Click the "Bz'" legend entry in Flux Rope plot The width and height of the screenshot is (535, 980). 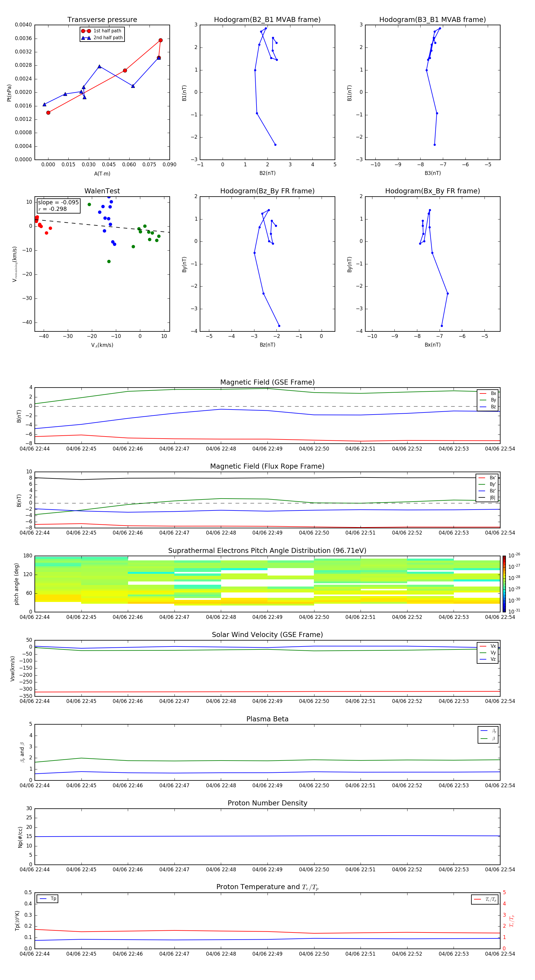coord(487,491)
